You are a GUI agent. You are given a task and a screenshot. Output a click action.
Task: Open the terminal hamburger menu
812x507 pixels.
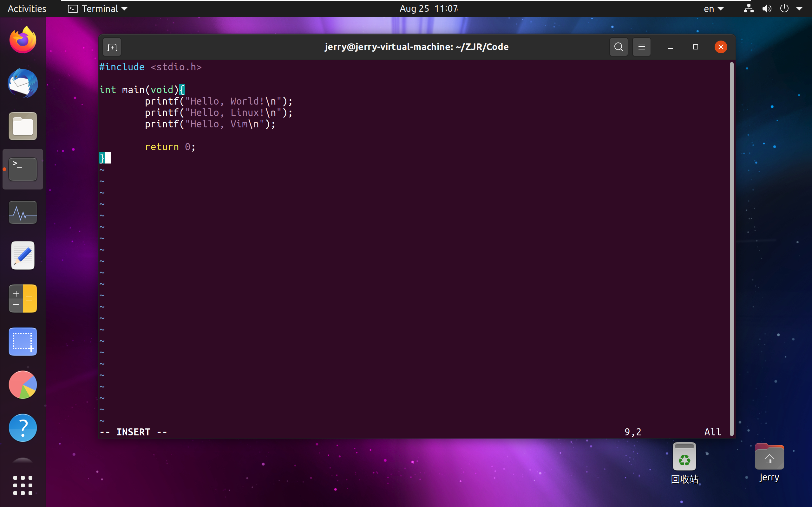[641, 47]
